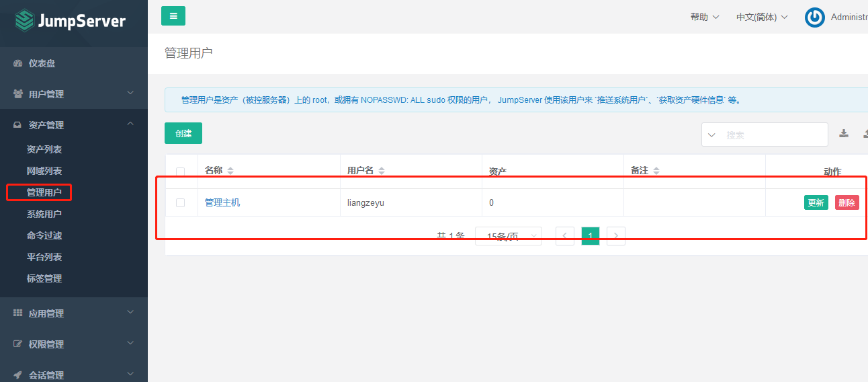The height and width of the screenshot is (382, 868).
Task: Go to next page arrow
Action: (616, 236)
